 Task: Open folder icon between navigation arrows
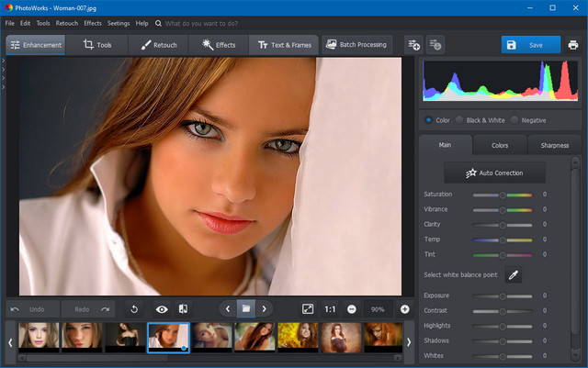245,309
